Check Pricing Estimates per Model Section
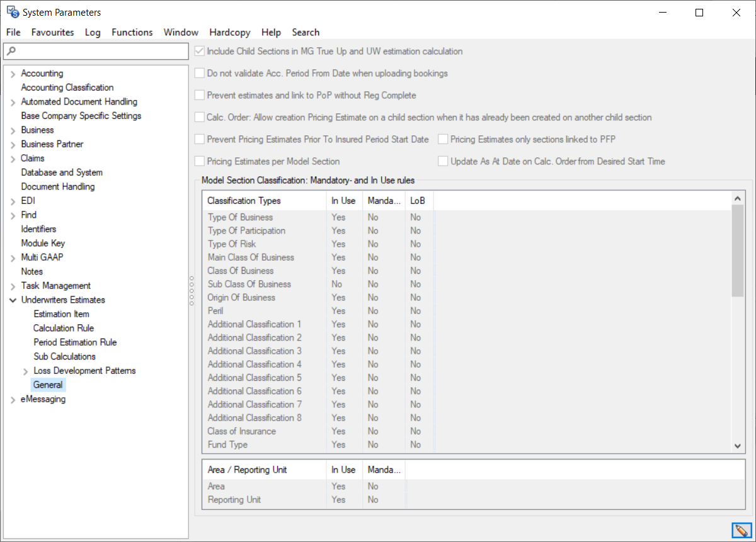Screen dimensions: 756x542 click(x=200, y=162)
